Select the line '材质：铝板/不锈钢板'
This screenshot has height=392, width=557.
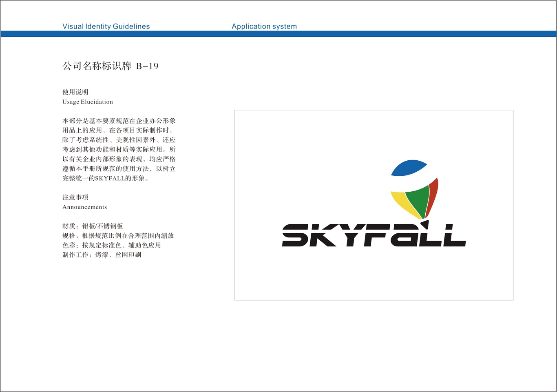93,226
